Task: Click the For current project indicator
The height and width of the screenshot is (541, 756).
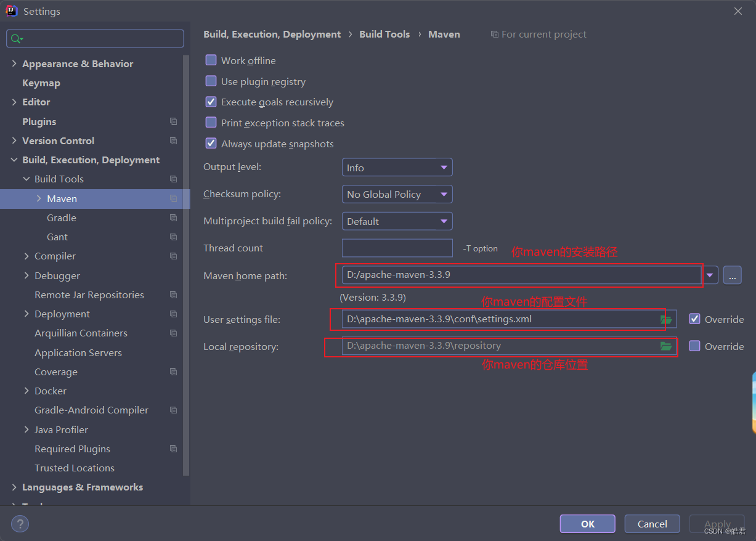Action: click(x=539, y=35)
